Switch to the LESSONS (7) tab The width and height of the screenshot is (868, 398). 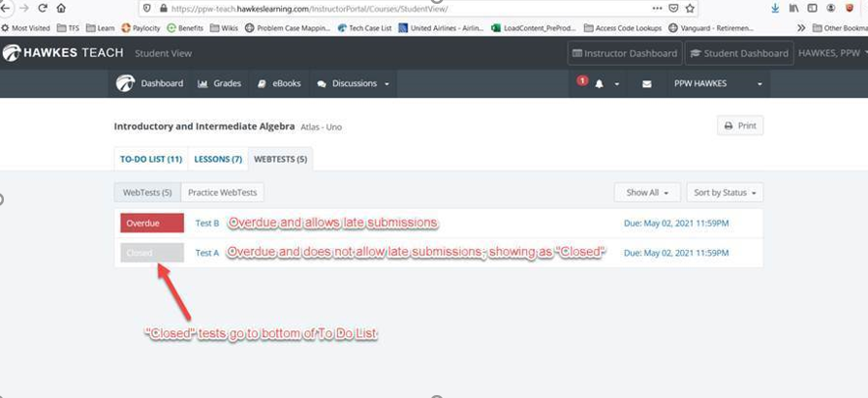[218, 160]
